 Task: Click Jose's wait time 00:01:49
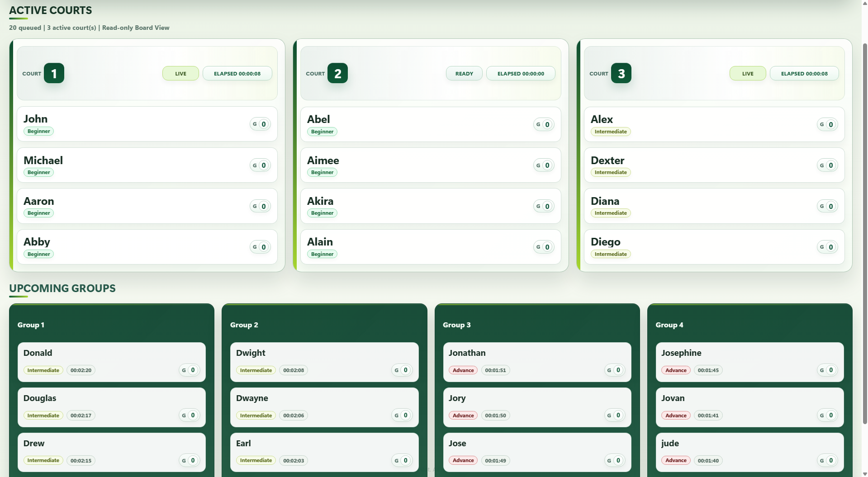(495, 461)
